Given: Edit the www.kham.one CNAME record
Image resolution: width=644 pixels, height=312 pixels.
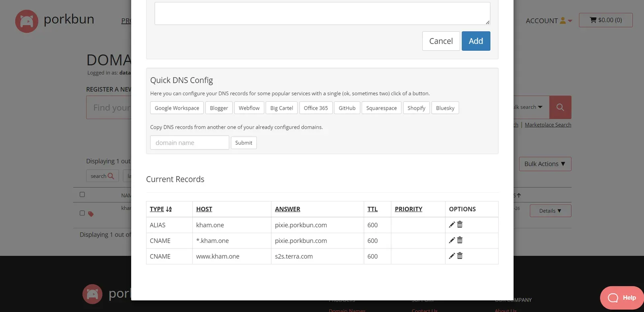Looking at the screenshot, I should (x=452, y=256).
